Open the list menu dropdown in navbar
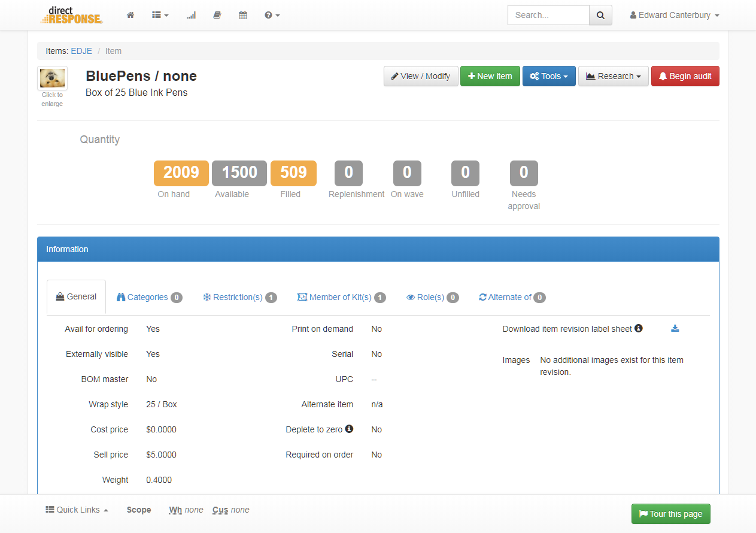The height and width of the screenshot is (533, 756). [x=160, y=15]
